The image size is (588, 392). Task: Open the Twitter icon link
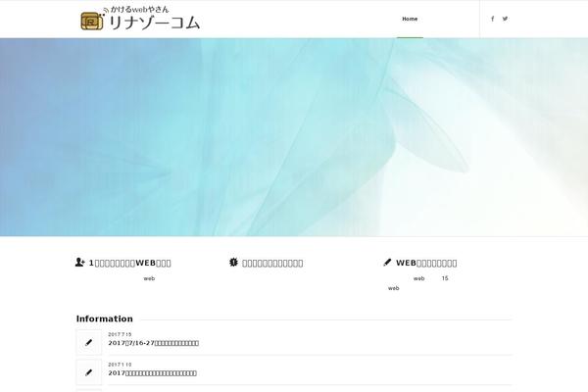click(x=505, y=19)
